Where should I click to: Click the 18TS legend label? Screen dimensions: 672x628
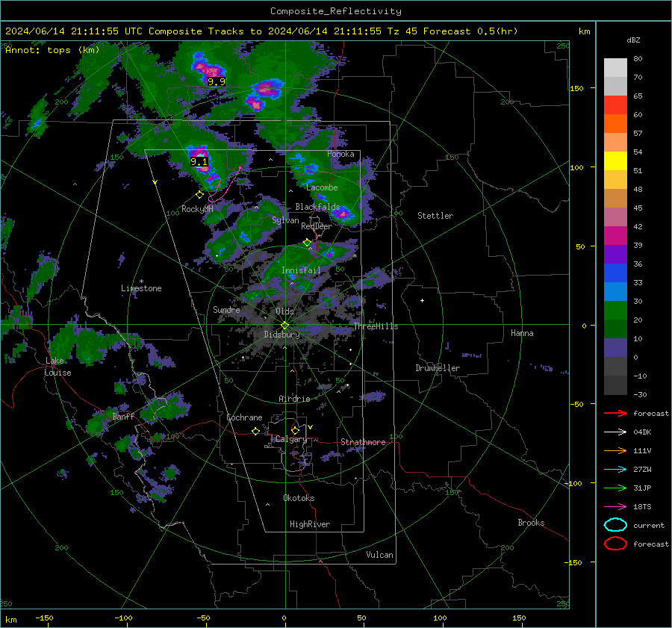[x=642, y=507]
